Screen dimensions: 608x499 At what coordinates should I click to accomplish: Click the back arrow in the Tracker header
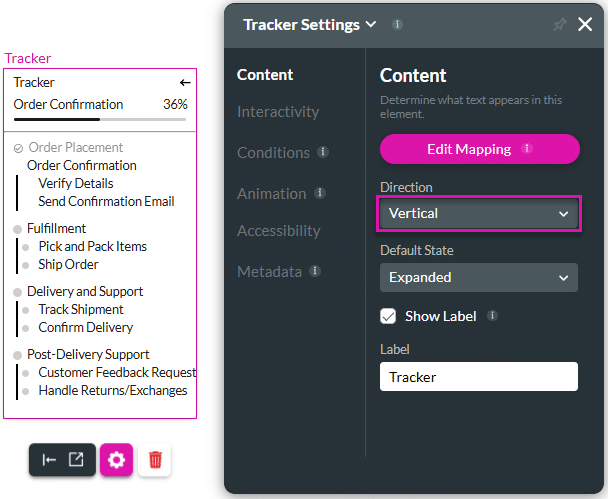coord(184,83)
